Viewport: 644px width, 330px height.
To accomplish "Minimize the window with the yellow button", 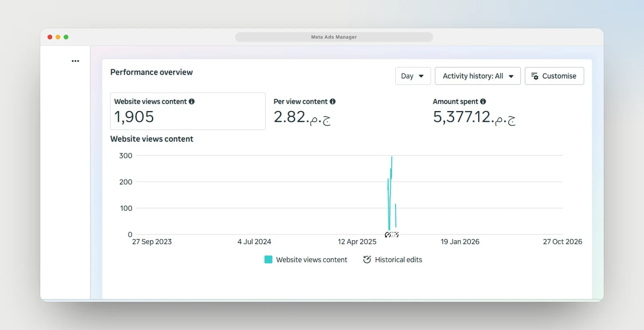I will click(x=58, y=37).
